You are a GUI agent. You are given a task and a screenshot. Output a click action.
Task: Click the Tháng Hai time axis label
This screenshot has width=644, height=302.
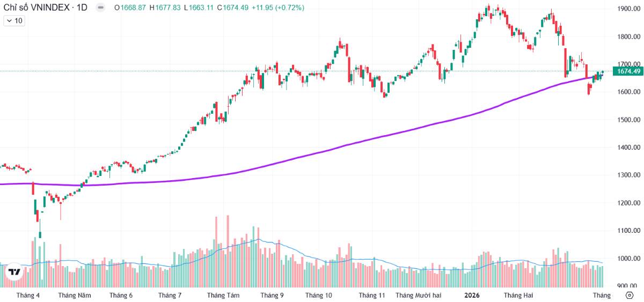(x=518, y=295)
